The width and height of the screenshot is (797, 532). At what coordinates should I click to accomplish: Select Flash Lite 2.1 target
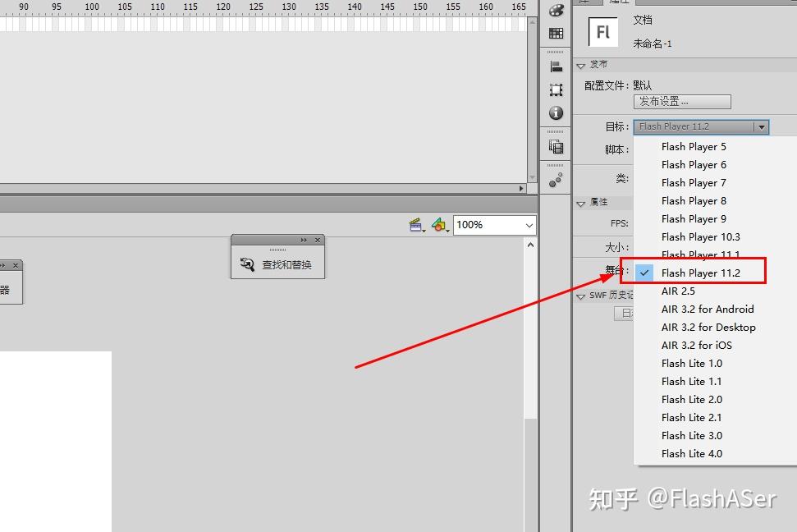[692, 418]
